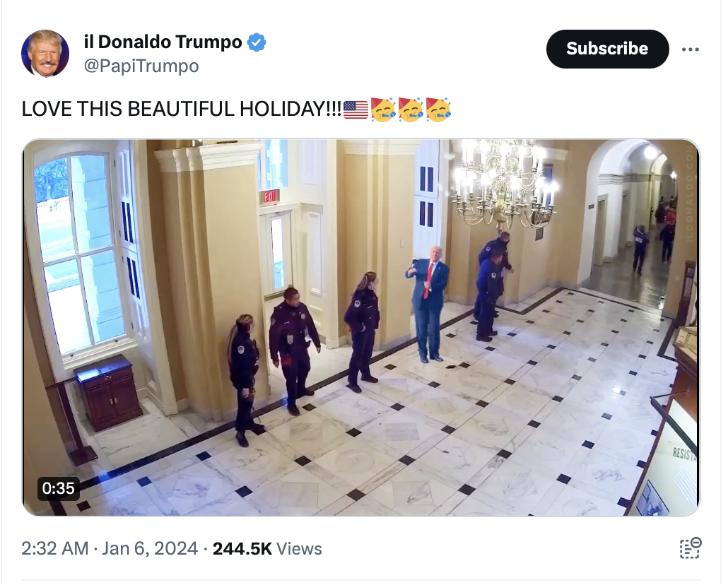
Task: Click the middle party face emoji
Action: click(411, 110)
